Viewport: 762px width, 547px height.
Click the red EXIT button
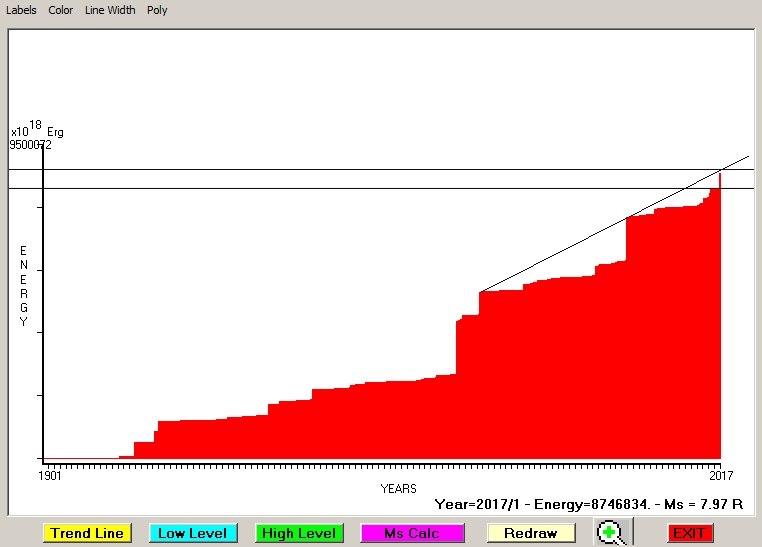(x=689, y=533)
